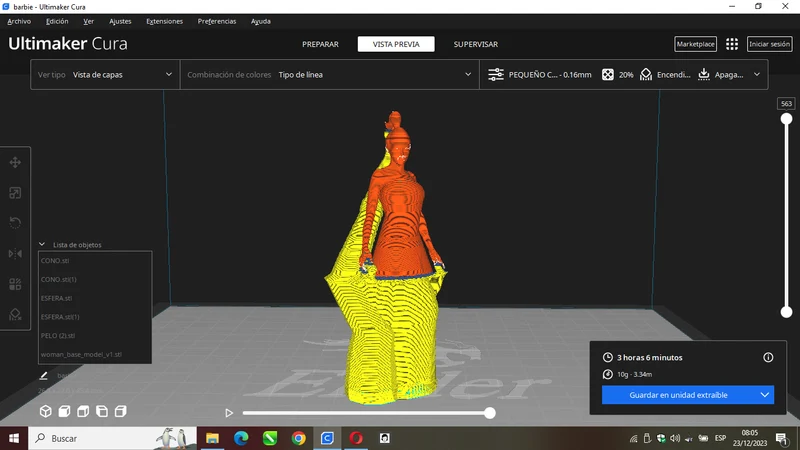Select the Move tool in left toolbar

point(15,162)
